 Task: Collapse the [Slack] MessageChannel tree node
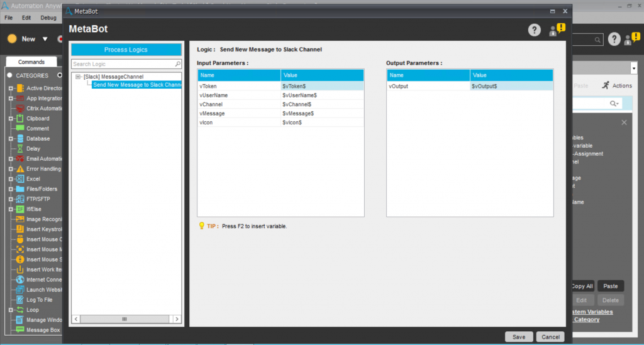78,77
